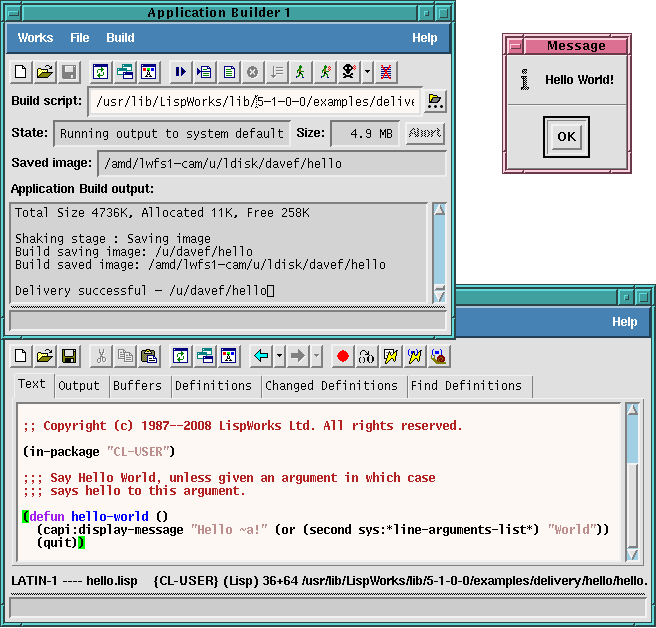Click Clone window icon in Application Builder toolbar
Image resolution: width=656 pixels, height=628 pixels.
pos(125,72)
